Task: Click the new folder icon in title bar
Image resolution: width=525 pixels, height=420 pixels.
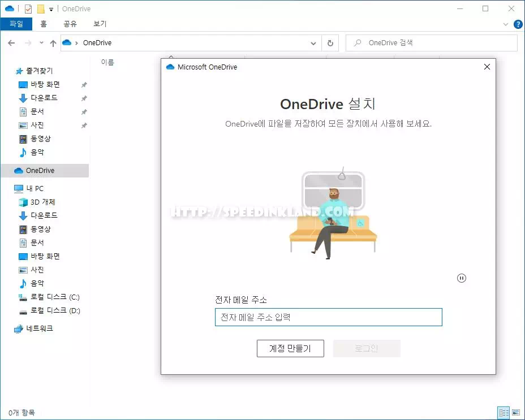Action: tap(41, 9)
